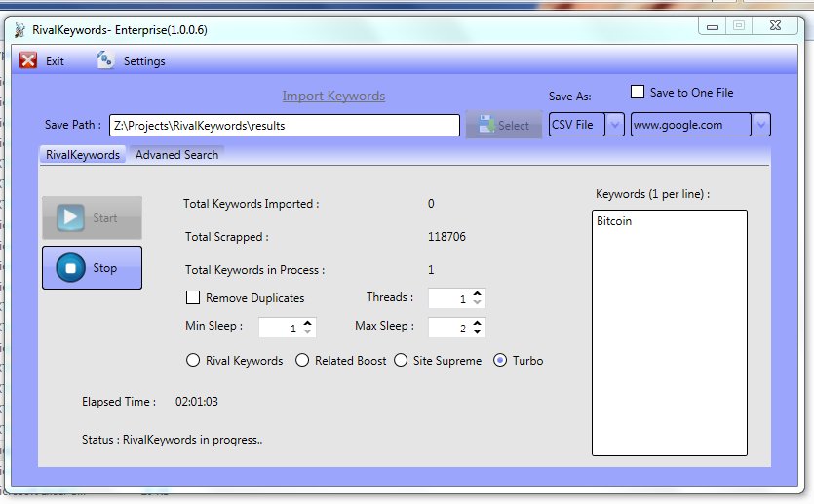Close the RivalKeywords window
Viewport: 814px width, 504px height.
click(776, 25)
